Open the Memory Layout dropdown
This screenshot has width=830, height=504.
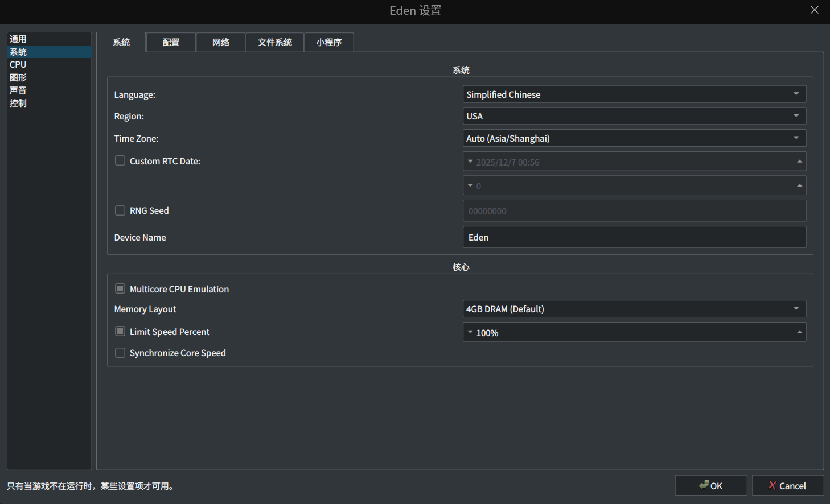(634, 309)
